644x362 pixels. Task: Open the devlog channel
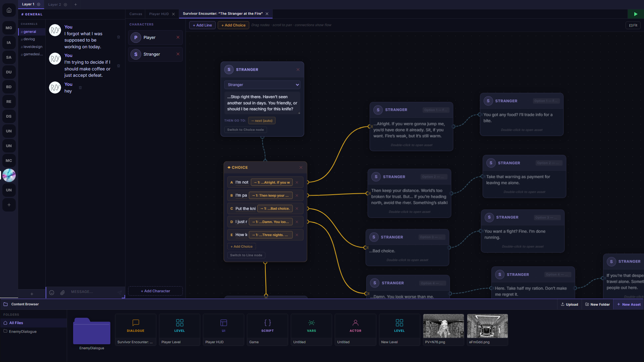click(x=32, y=39)
